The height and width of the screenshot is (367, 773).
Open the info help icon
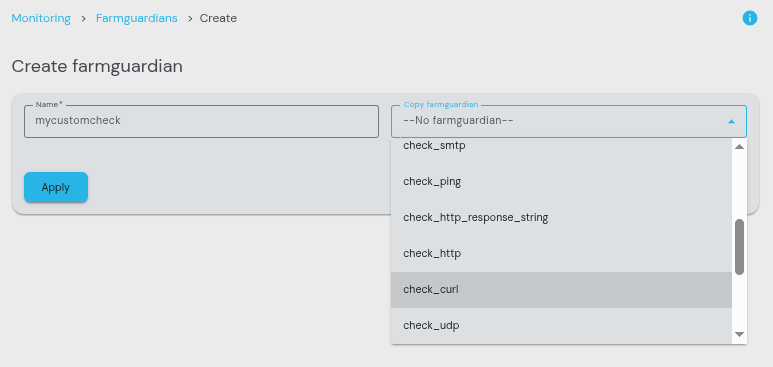tap(749, 19)
